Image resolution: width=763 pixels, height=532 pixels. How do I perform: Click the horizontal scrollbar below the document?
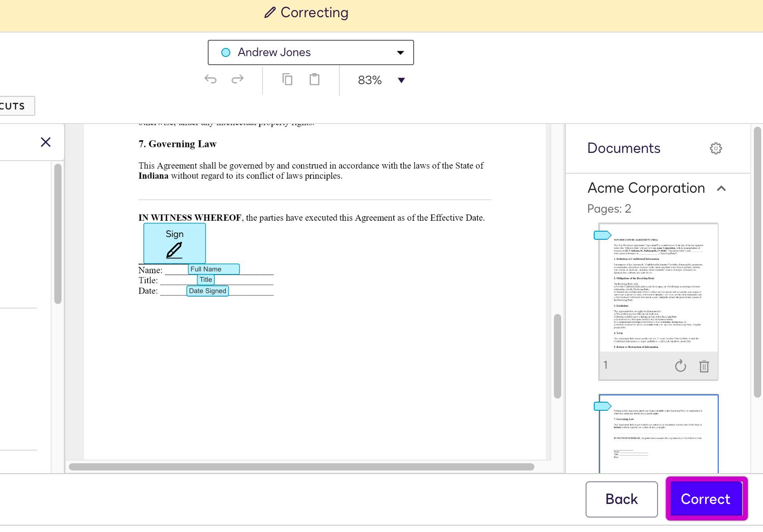click(301, 467)
